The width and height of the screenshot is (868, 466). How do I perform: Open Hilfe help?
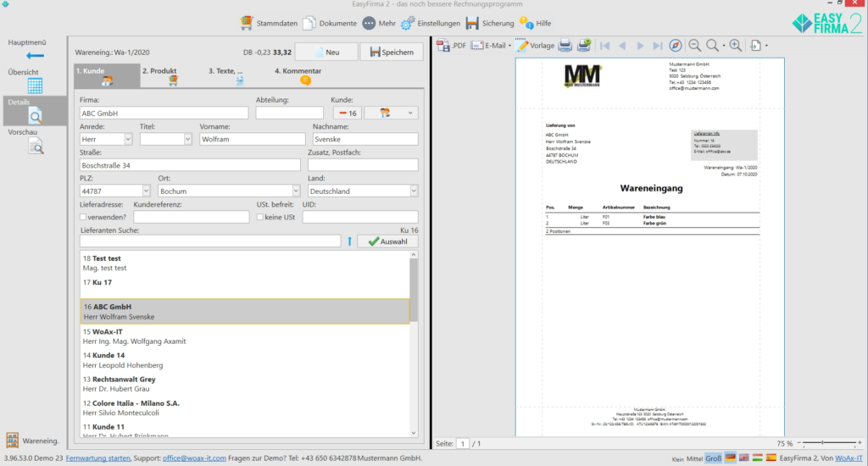coord(535,23)
